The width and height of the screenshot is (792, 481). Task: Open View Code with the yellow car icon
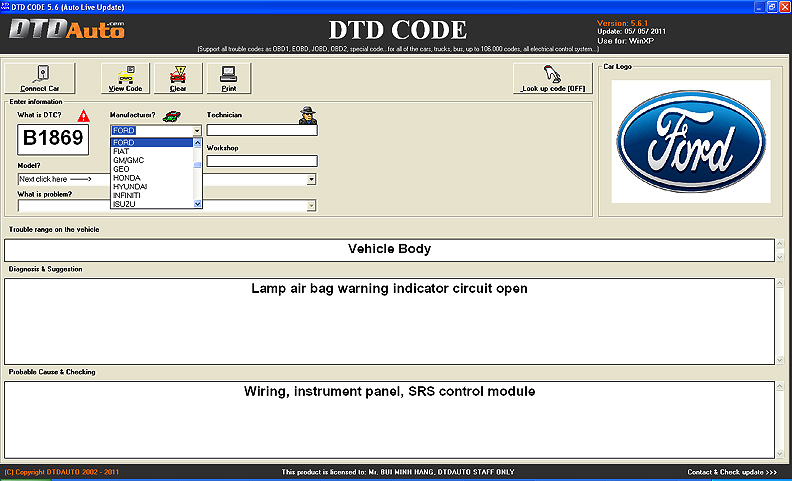click(x=125, y=78)
